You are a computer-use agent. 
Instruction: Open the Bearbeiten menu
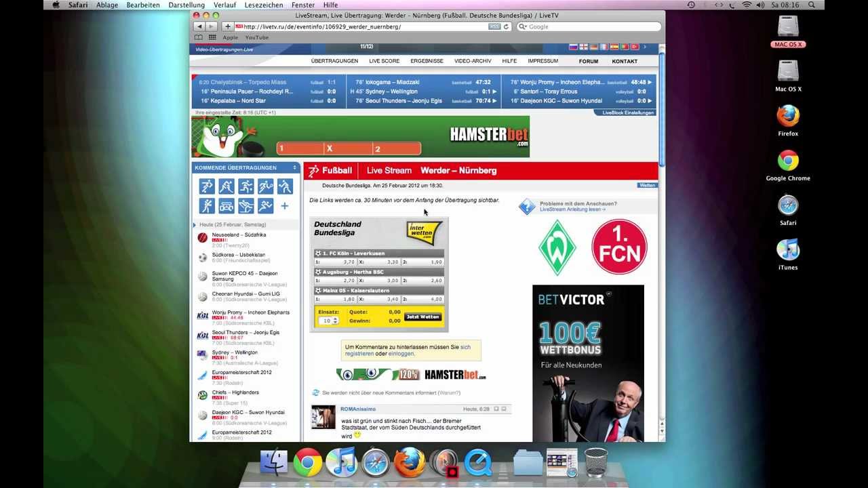[x=143, y=5]
